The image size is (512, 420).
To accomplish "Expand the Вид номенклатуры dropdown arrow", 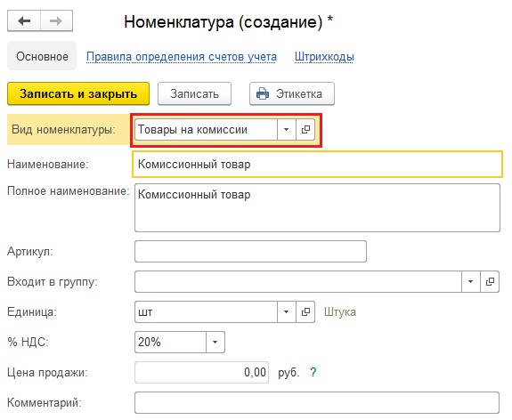I will (x=287, y=130).
